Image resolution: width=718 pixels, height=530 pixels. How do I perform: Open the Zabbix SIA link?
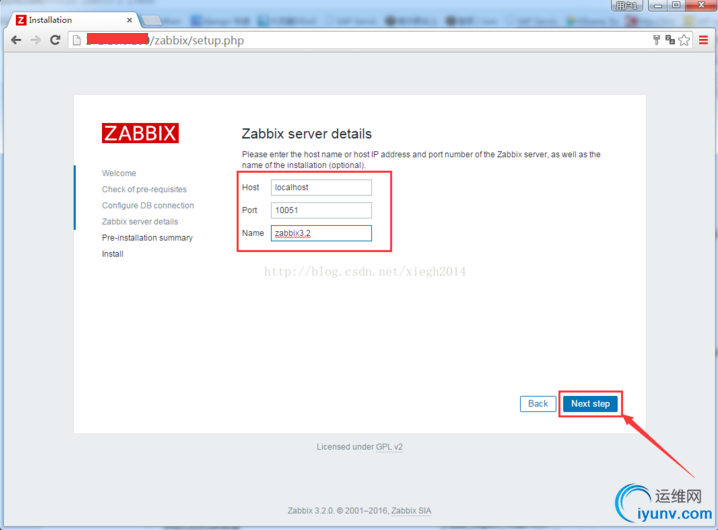coord(411,511)
